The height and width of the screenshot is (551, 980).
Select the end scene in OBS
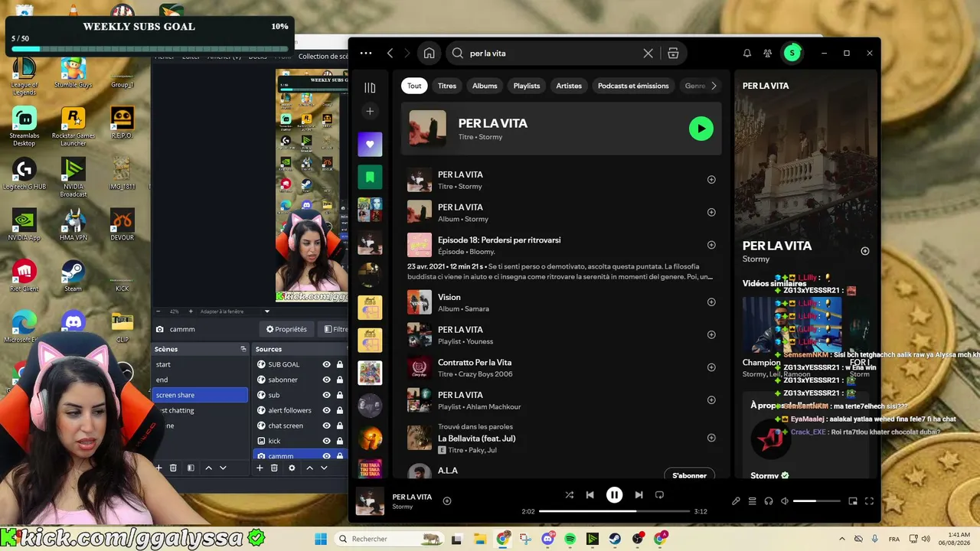tap(201, 380)
